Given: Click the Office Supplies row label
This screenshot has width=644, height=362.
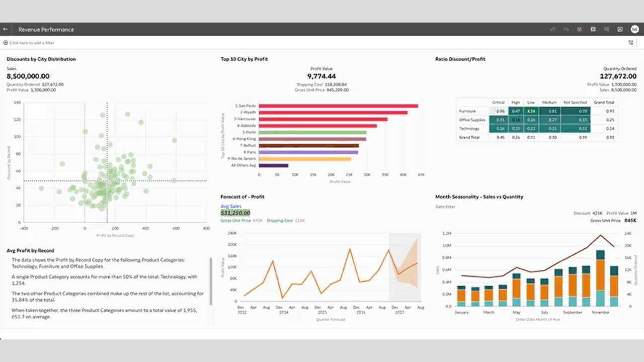Looking at the screenshot, I should (472, 120).
